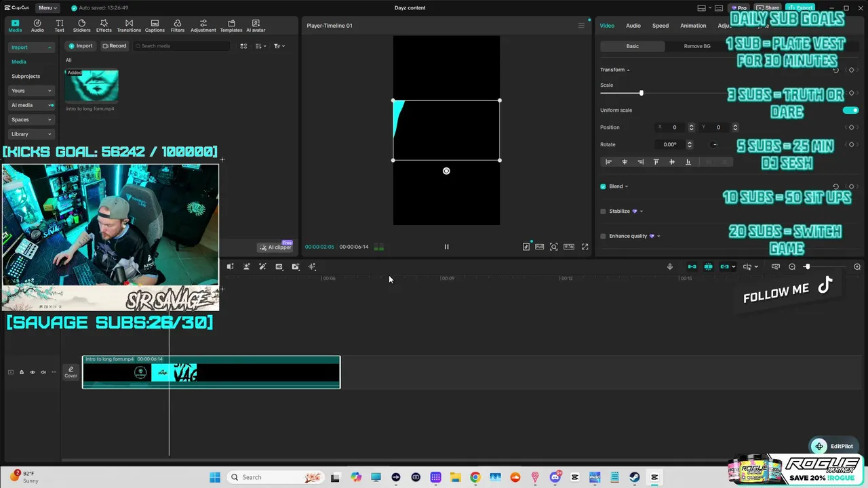The width and height of the screenshot is (868, 488).
Task: Open the Transitions panel
Action: coord(129,26)
